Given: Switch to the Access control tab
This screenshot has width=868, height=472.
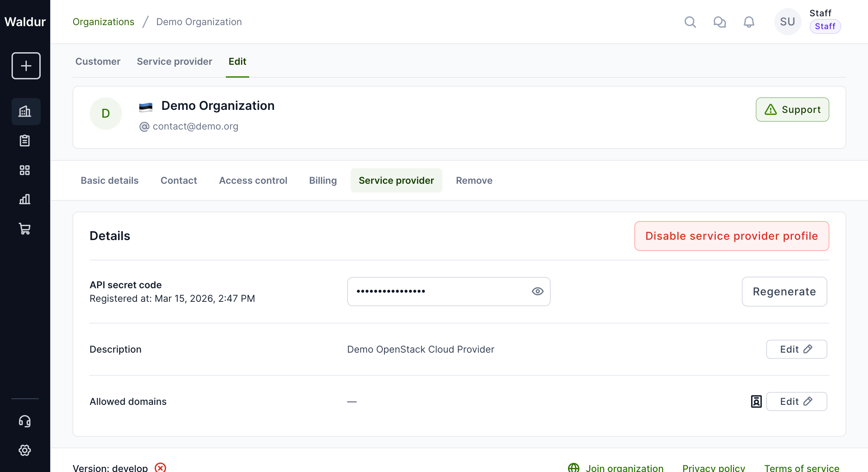Looking at the screenshot, I should (253, 180).
